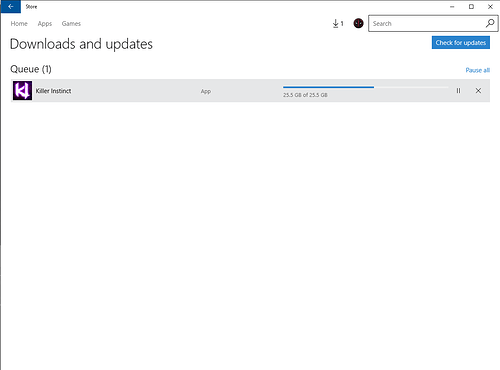The height and width of the screenshot is (370, 500).
Task: Select the Killer Instinct title text
Action: click(x=53, y=91)
